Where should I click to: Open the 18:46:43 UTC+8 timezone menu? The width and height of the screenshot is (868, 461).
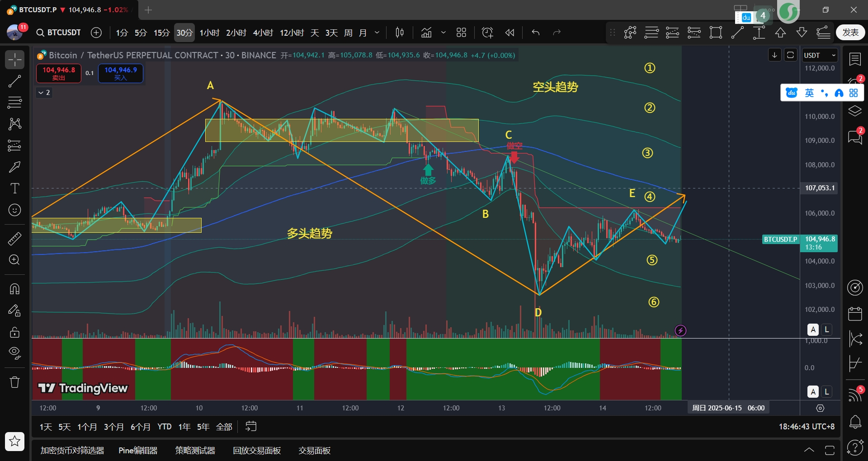(807, 427)
